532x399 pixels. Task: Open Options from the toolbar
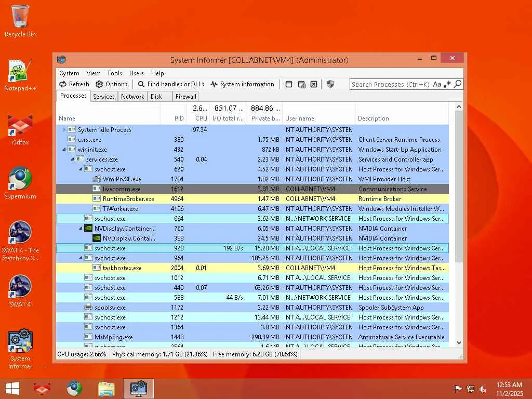[111, 84]
